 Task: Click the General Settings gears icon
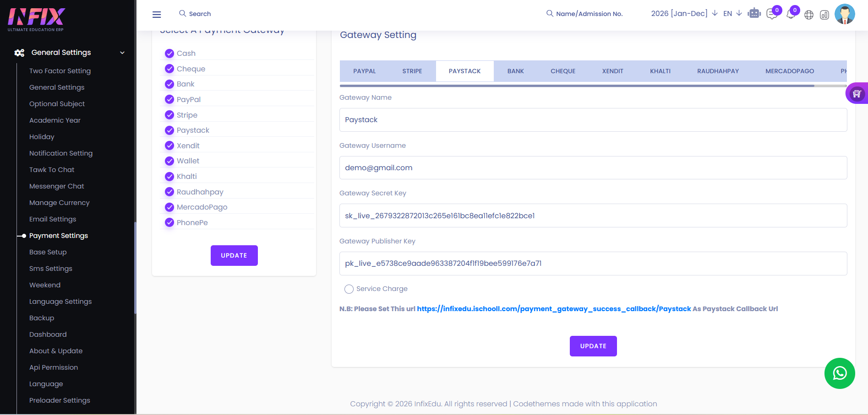19,53
